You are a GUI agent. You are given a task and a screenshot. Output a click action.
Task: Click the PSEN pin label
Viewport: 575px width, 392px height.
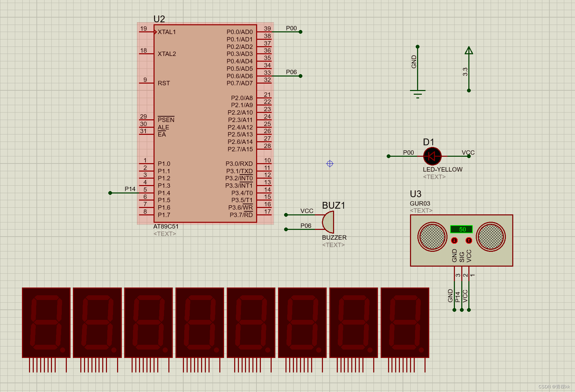(x=166, y=120)
